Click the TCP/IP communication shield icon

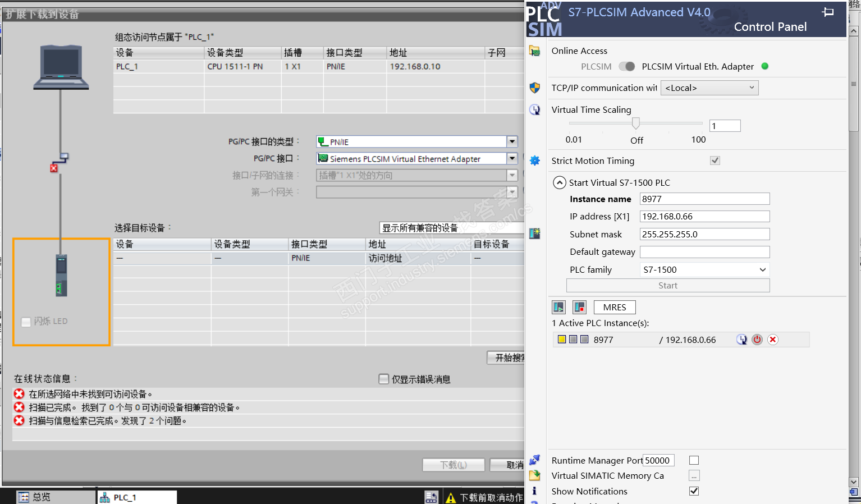(534, 88)
